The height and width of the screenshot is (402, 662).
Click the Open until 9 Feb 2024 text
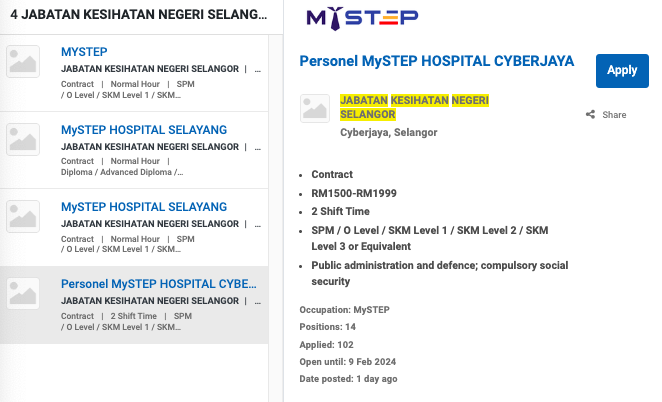point(348,362)
